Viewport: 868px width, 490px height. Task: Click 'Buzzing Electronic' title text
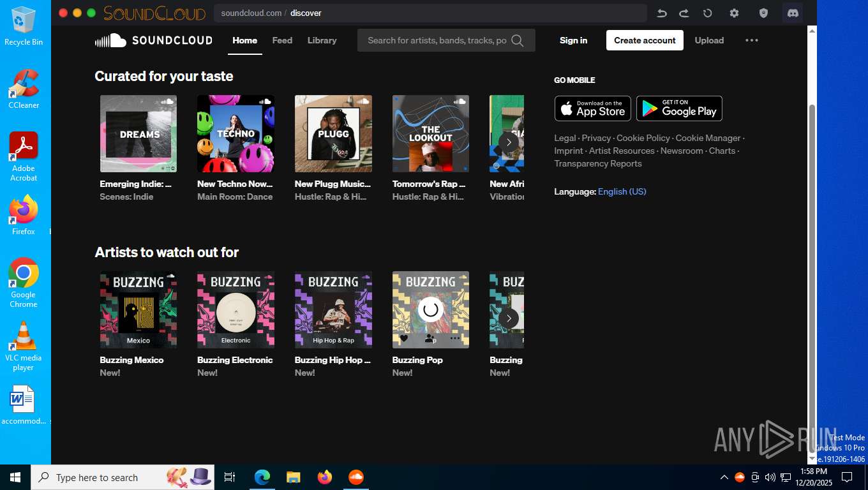[235, 360]
